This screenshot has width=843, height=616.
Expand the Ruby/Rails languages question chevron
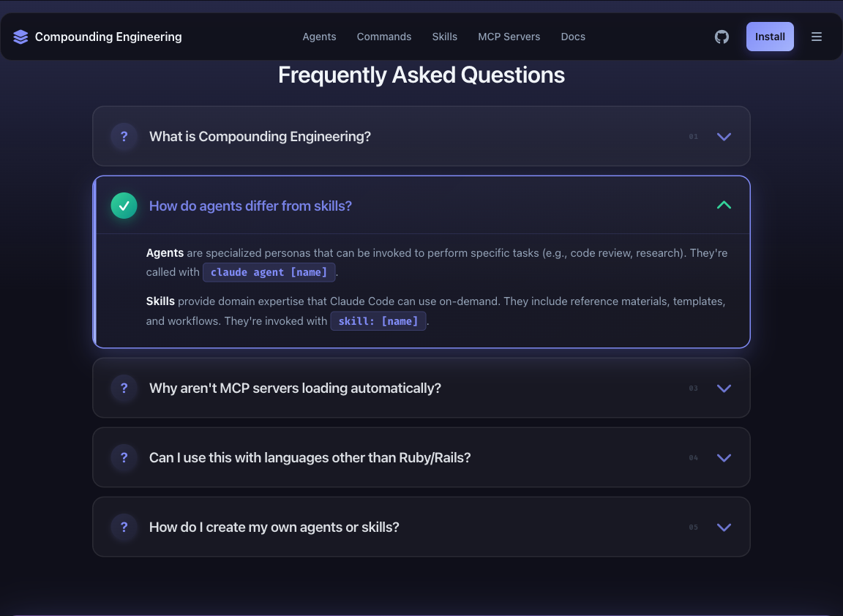pyautogui.click(x=724, y=458)
